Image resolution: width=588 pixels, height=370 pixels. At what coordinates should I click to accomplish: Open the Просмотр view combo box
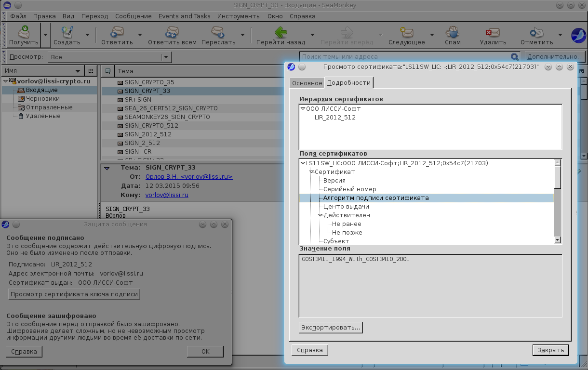tap(109, 57)
